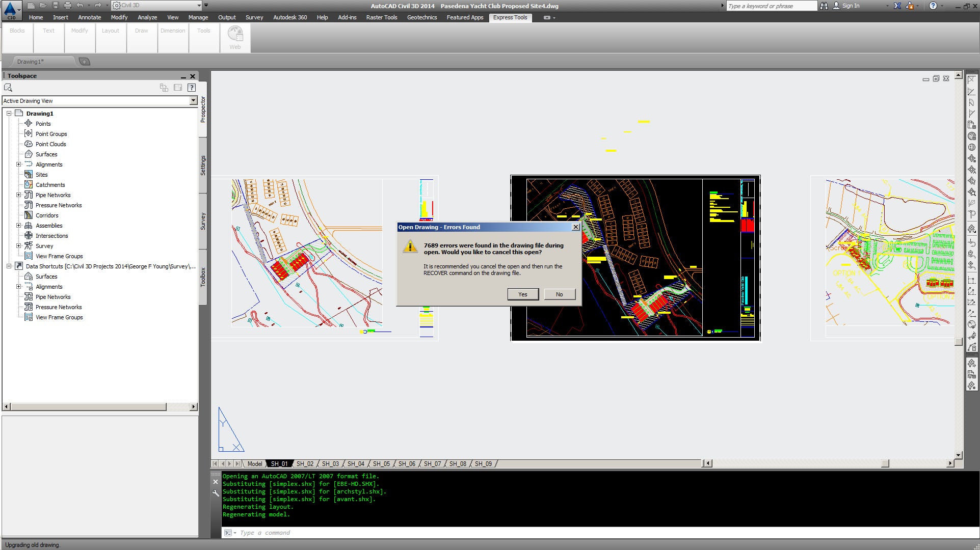
Task: Click the Toolspace panorama display icon
Action: click(178, 88)
